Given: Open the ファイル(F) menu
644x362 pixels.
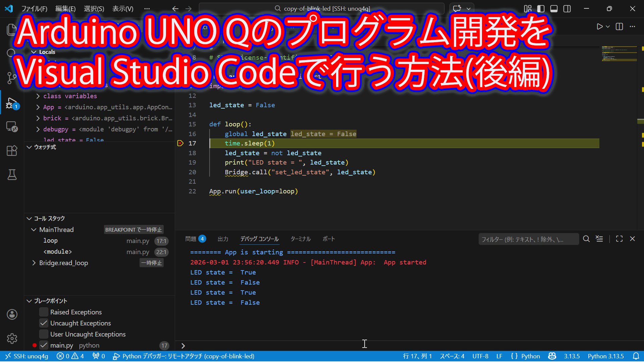Looking at the screenshot, I should tap(34, 9).
